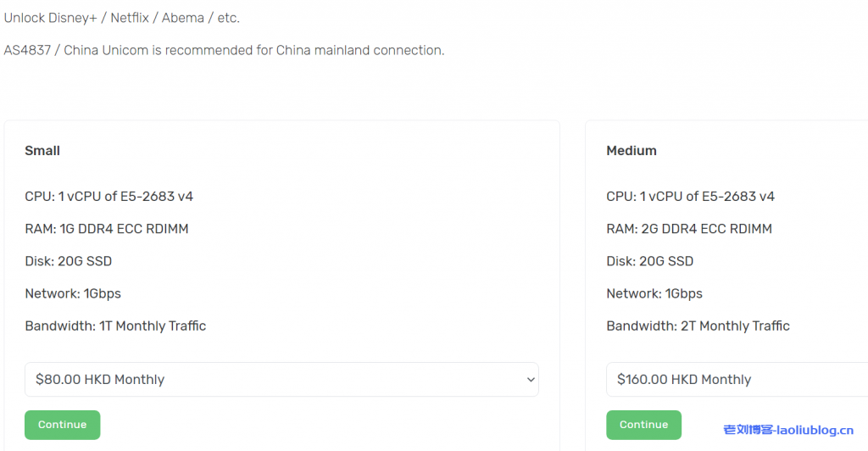Click the Medium plan Network: 1Gbps line
The image size is (868, 451).
click(x=654, y=293)
